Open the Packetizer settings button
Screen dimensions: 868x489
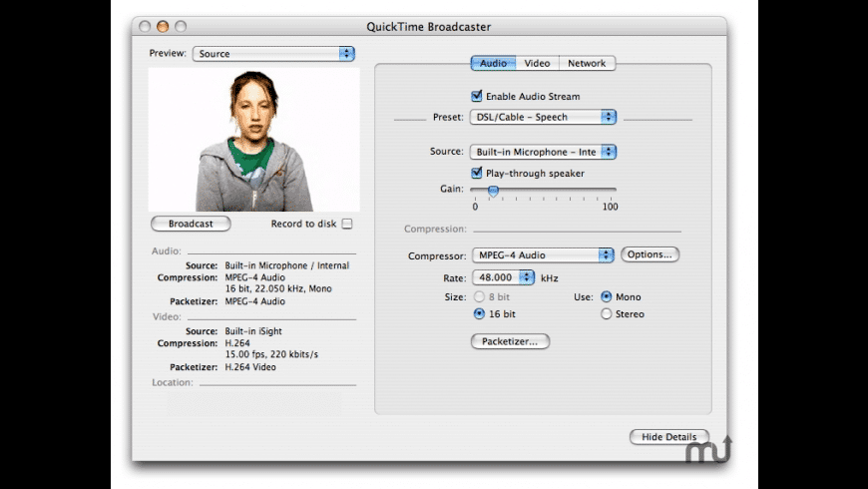coord(510,341)
